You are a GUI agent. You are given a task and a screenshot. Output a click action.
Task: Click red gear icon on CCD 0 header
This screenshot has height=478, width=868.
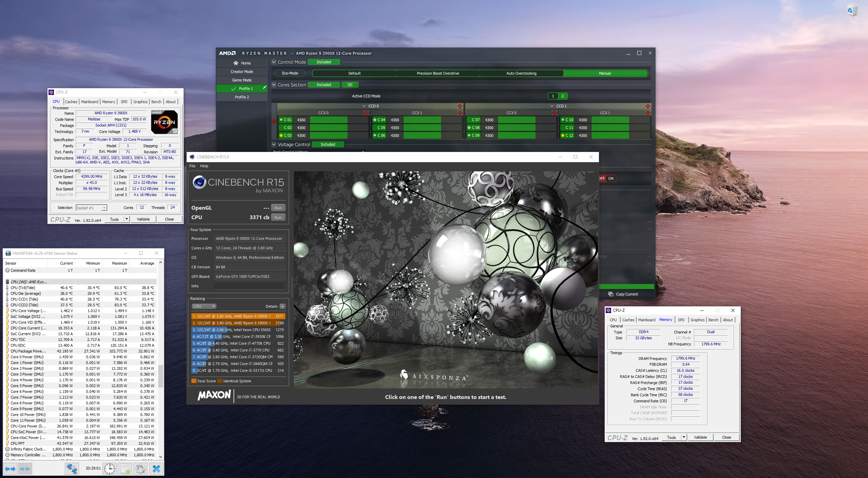coord(460,106)
